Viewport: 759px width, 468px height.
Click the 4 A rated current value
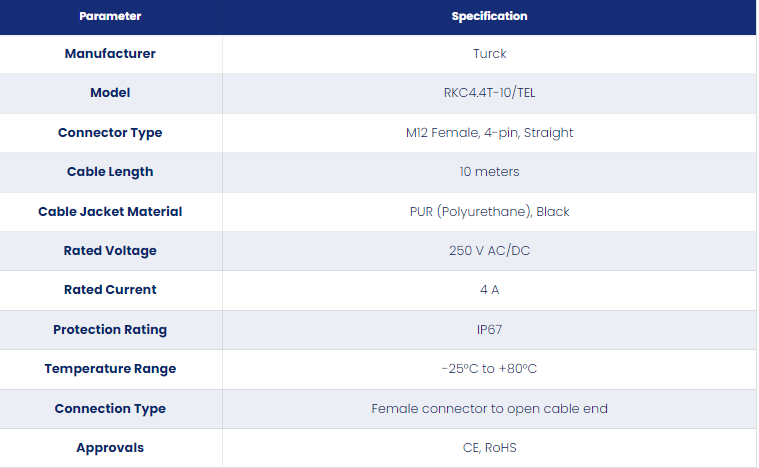[489, 289]
